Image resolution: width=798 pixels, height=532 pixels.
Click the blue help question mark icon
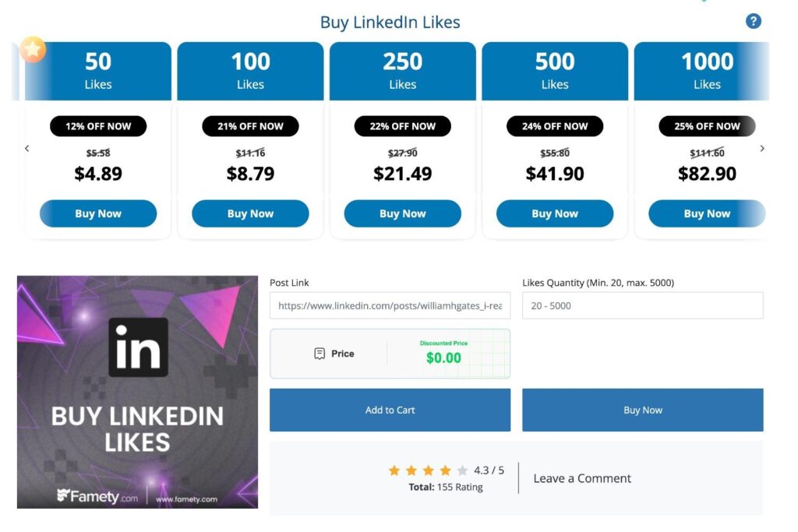tap(753, 22)
